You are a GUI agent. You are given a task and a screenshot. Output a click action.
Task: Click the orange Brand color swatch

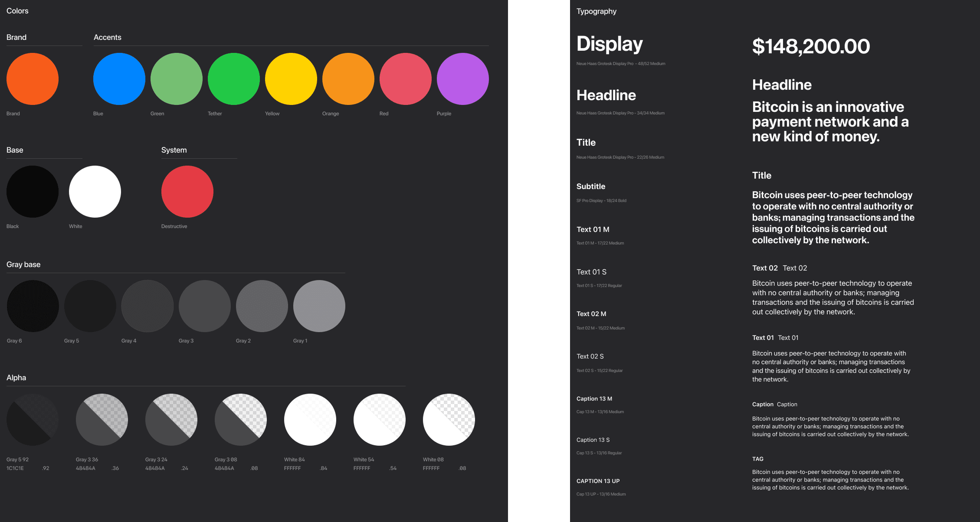(33, 79)
